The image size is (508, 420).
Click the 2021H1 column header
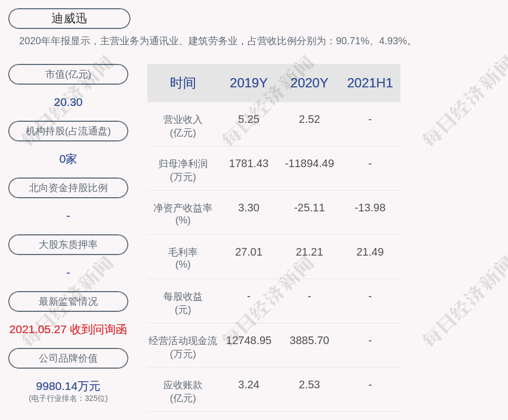pyautogui.click(x=370, y=83)
